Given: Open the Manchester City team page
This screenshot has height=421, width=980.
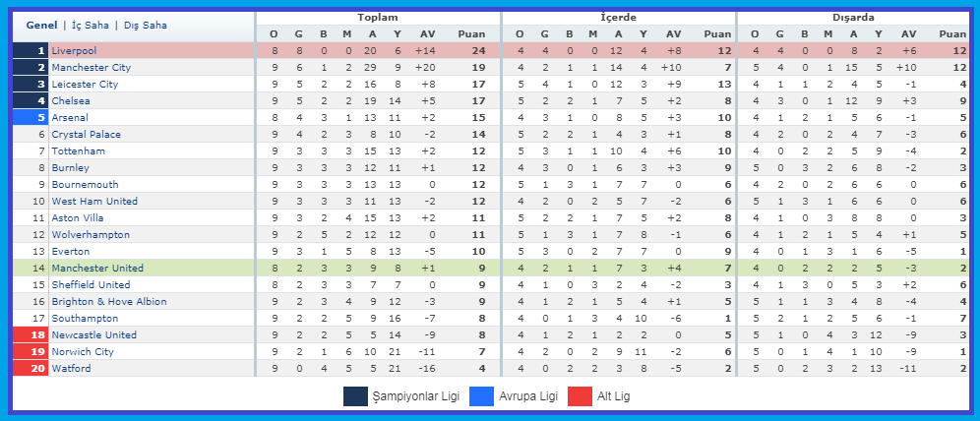Looking at the screenshot, I should 92,67.
